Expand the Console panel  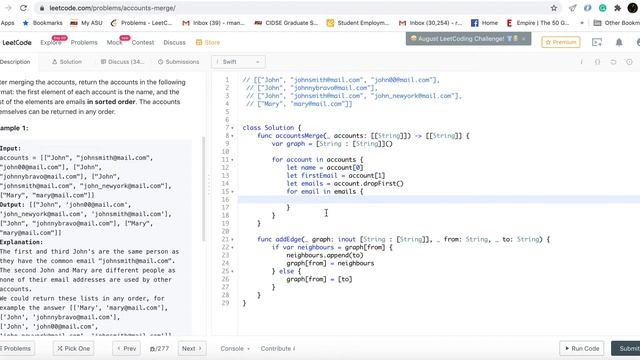(x=235, y=349)
